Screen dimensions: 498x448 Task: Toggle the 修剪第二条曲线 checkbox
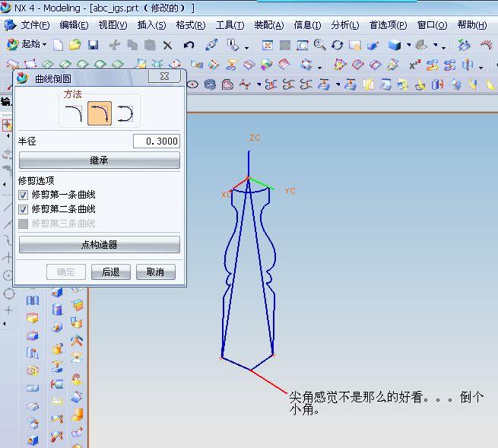tap(23, 209)
